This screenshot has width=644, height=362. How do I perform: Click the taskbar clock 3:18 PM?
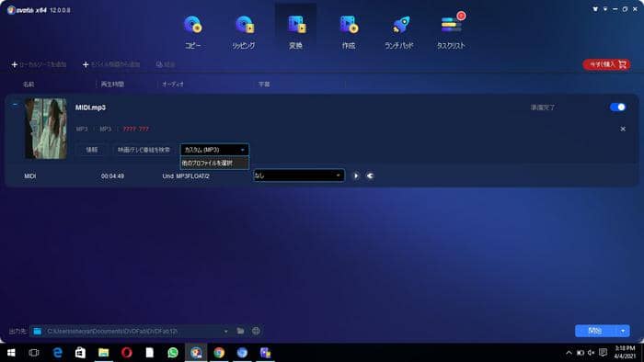pyautogui.click(x=625, y=352)
